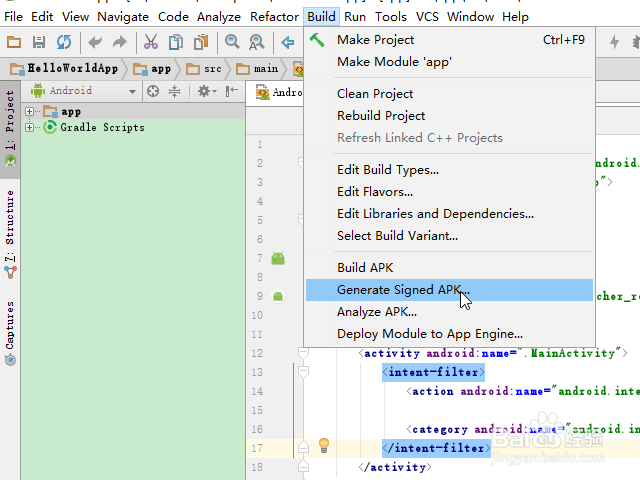Click the Save All floppy icon
Viewport: 640px width, 480px height.
tap(39, 42)
